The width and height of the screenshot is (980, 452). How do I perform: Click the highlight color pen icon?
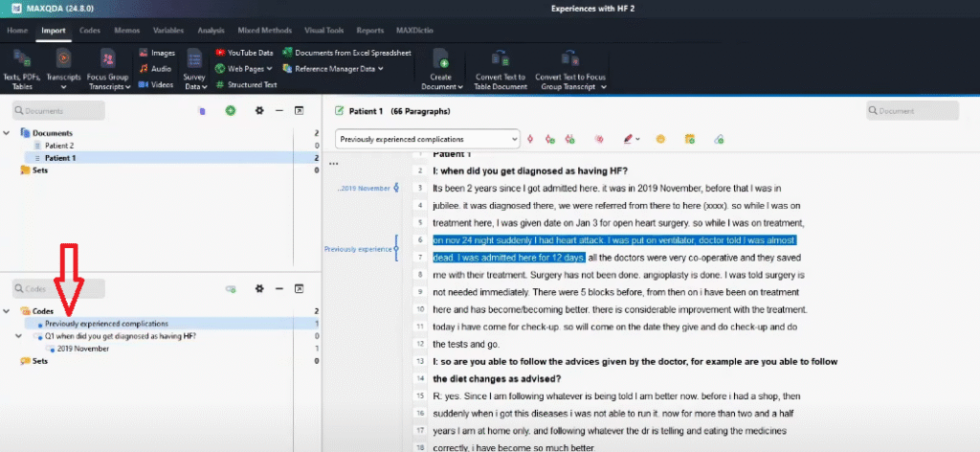(628, 139)
